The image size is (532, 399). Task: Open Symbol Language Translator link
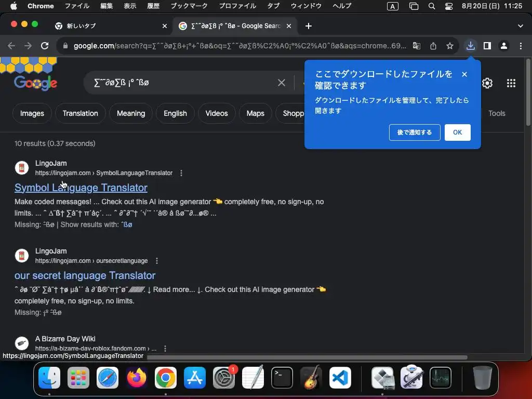pyautogui.click(x=81, y=188)
